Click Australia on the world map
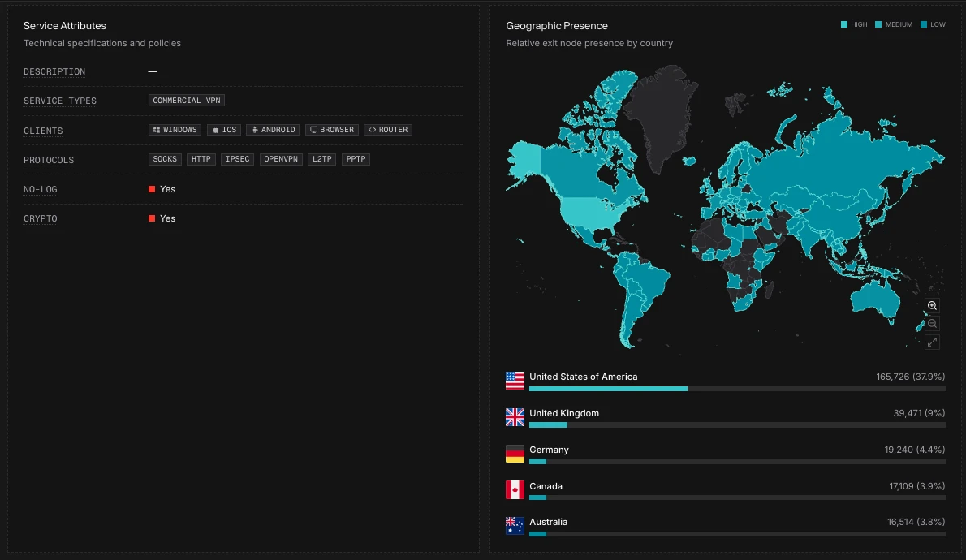The height and width of the screenshot is (560, 966). point(875,299)
